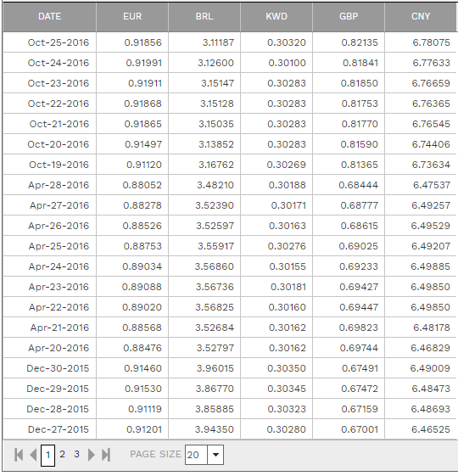Sort by the BRL column header
This screenshot has width=458, height=476.
[x=204, y=16]
